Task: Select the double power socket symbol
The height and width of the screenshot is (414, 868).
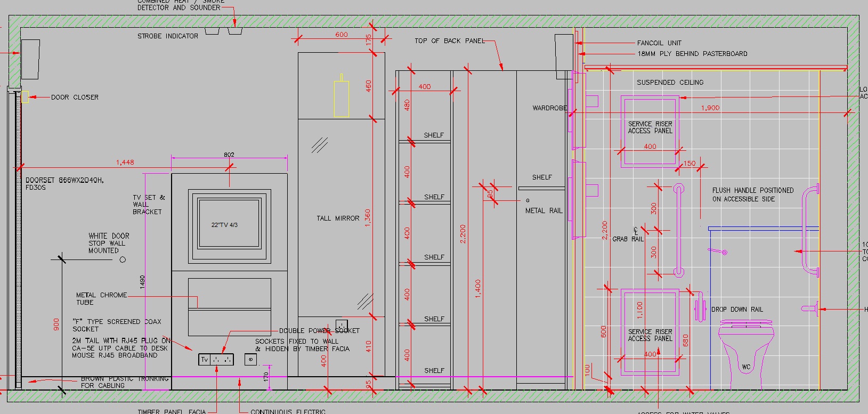Action: pos(222,360)
